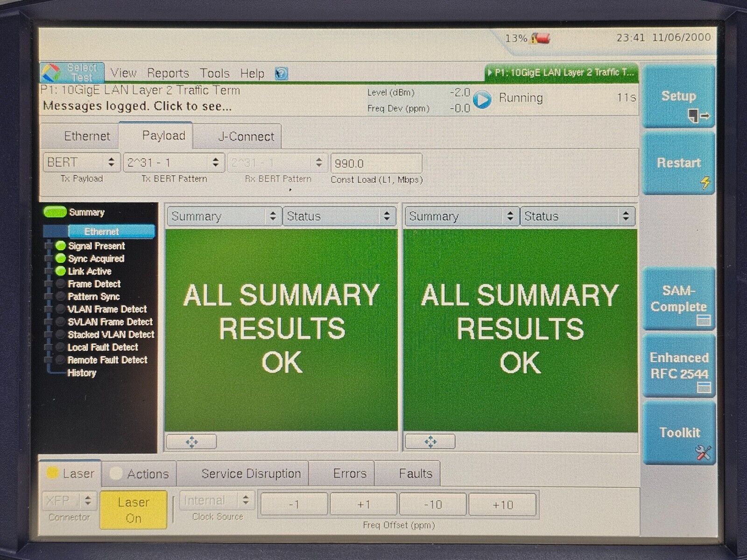Click the move arrows icon under left results pane
Screen dimensions: 747x560
tap(192, 441)
